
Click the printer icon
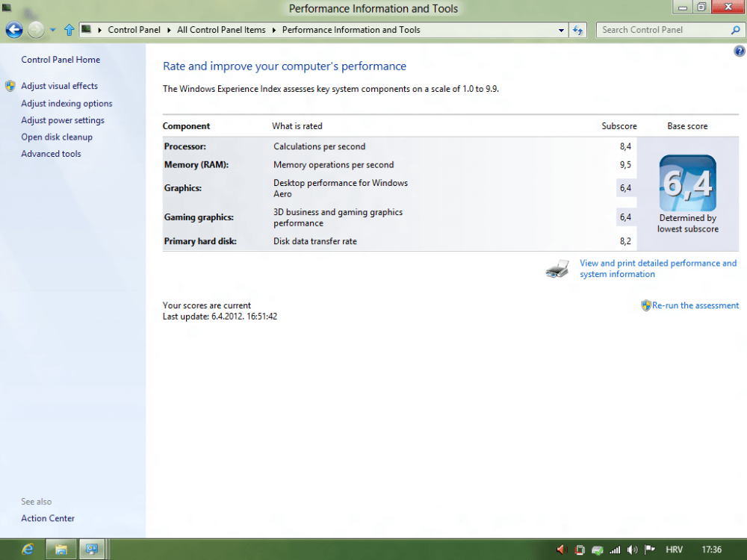557,269
